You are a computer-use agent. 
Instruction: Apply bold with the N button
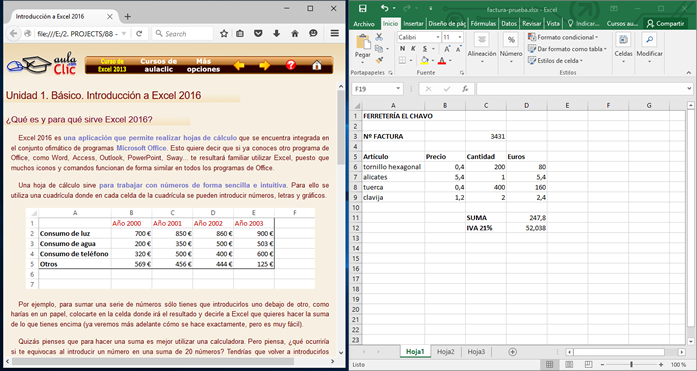[x=402, y=49]
